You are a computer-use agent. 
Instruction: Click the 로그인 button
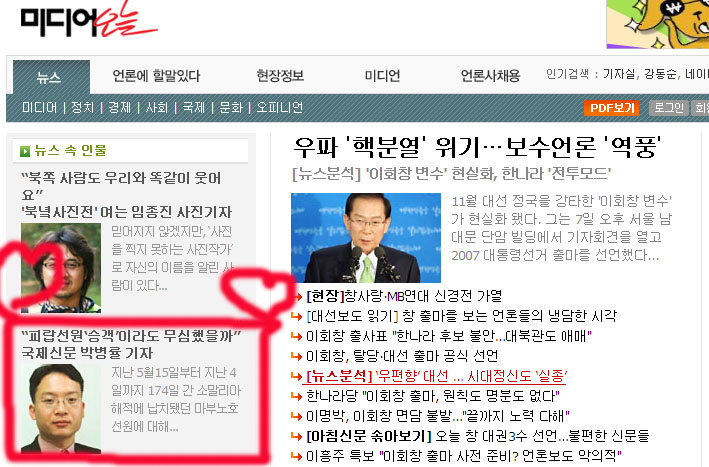point(669,108)
